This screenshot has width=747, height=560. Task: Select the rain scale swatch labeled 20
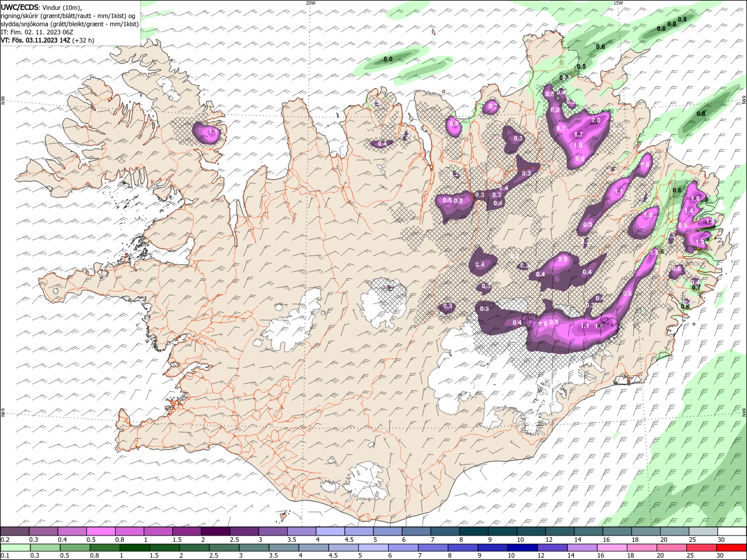point(671,548)
